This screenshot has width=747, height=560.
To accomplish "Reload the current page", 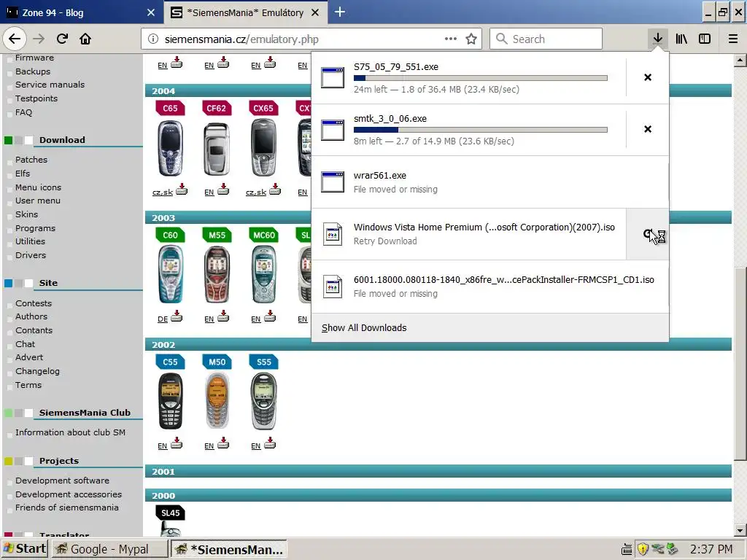I will 62,39.
